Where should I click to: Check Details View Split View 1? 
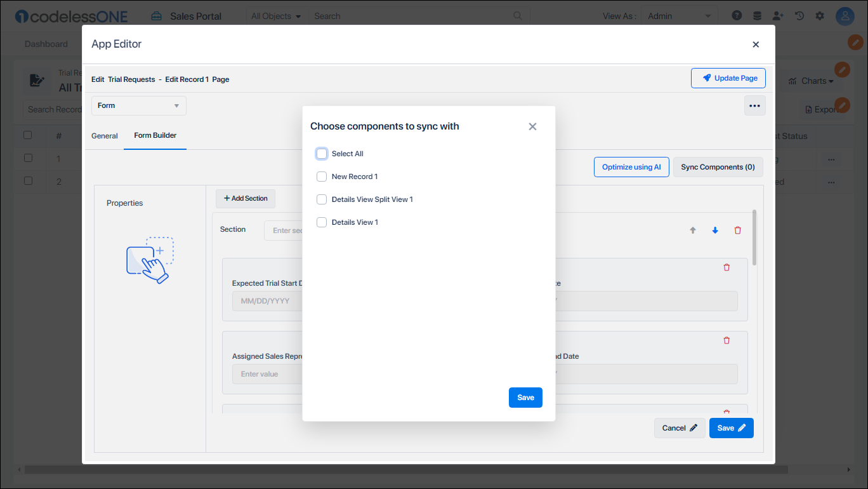[x=322, y=199]
